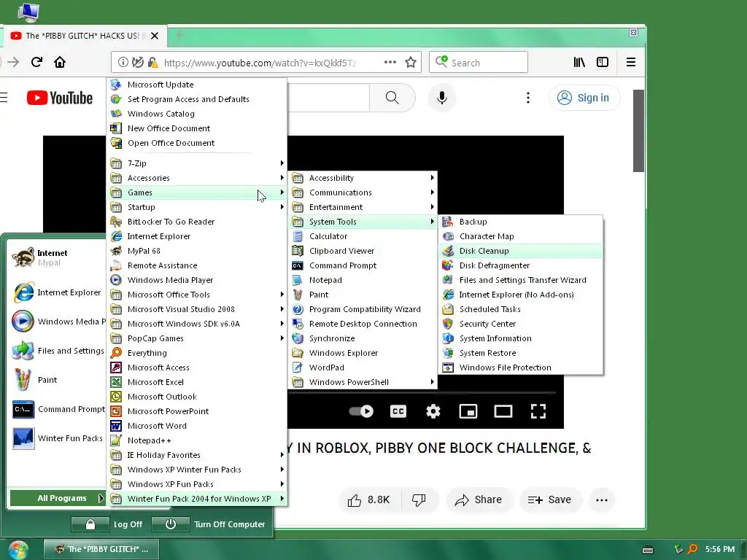Dislike the YouTube video

tap(419, 500)
